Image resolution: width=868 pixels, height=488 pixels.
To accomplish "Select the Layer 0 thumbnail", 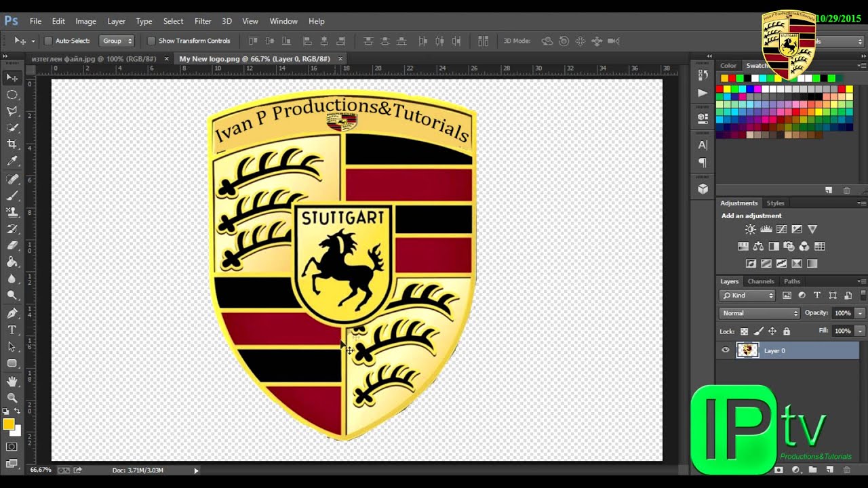I will coord(747,350).
